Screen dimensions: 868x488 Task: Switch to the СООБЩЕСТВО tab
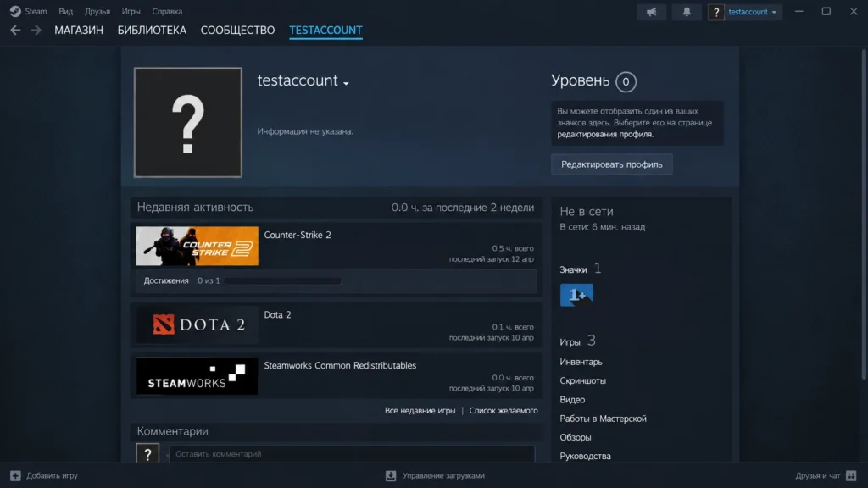(x=237, y=30)
